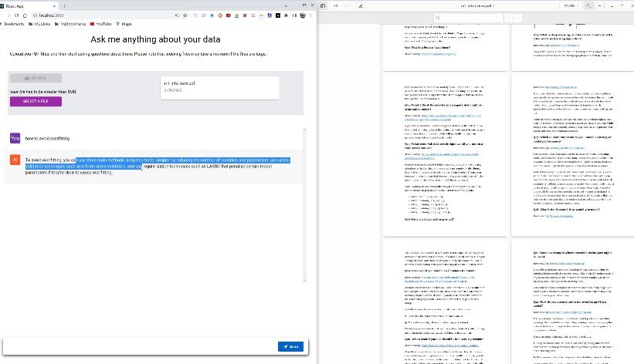Click the black square extension icon
Viewport: 634px width, 364px height.
point(278,15)
